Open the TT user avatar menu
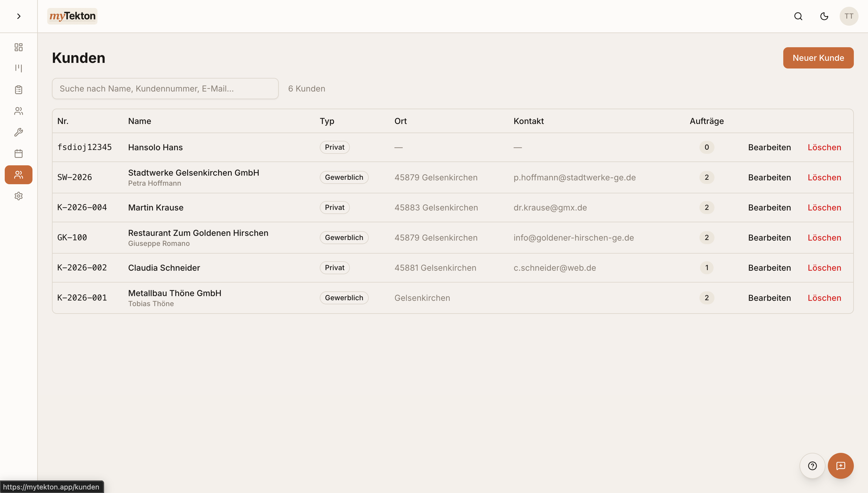The image size is (868, 493). click(x=849, y=16)
